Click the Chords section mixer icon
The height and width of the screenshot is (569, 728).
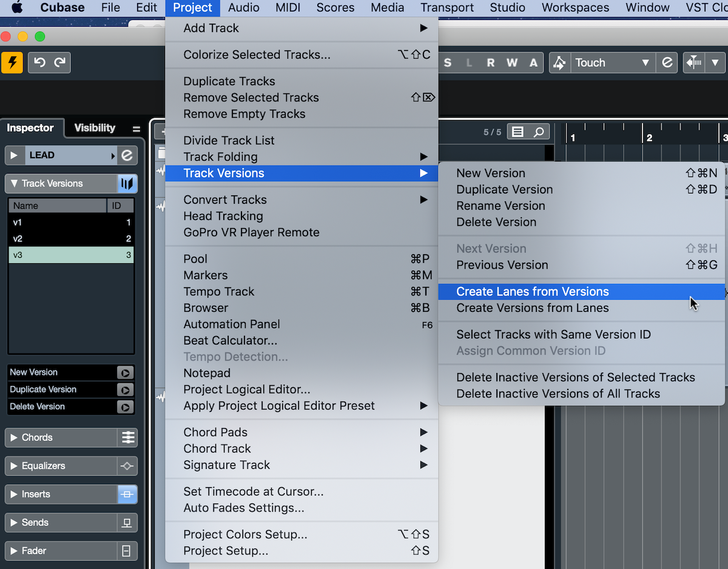(x=127, y=437)
